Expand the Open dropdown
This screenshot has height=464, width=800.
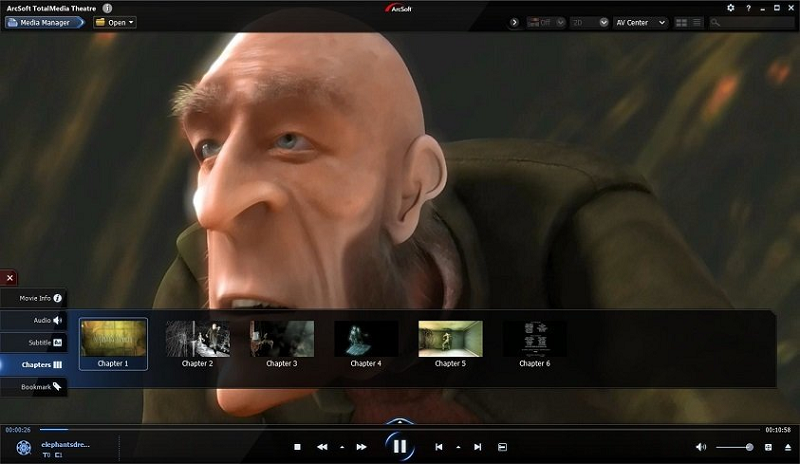pos(115,22)
